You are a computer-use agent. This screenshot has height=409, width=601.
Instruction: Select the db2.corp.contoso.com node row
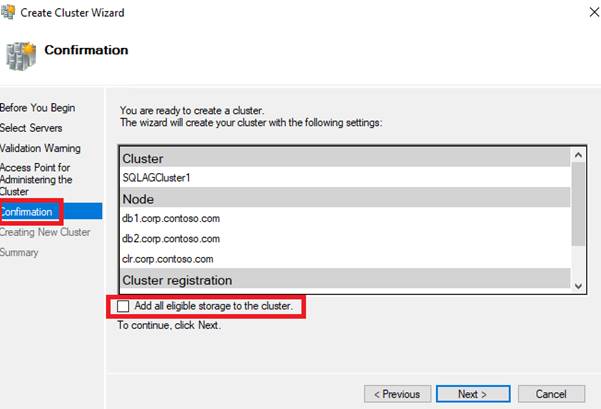(345, 239)
